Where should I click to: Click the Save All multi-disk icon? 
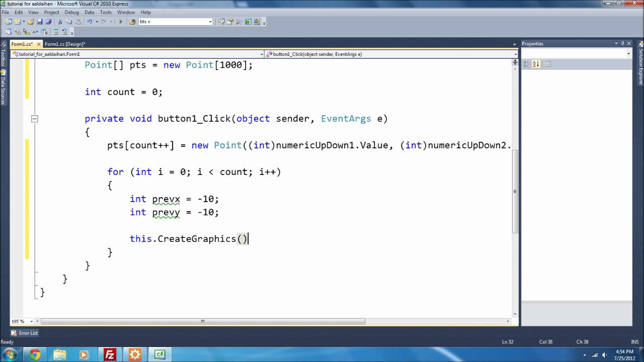[x=49, y=22]
